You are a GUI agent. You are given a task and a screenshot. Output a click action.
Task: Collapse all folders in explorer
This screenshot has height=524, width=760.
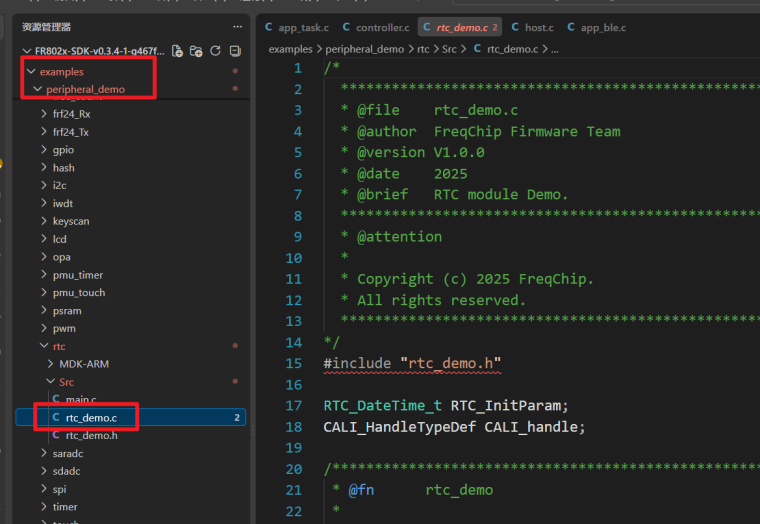pyautogui.click(x=235, y=51)
